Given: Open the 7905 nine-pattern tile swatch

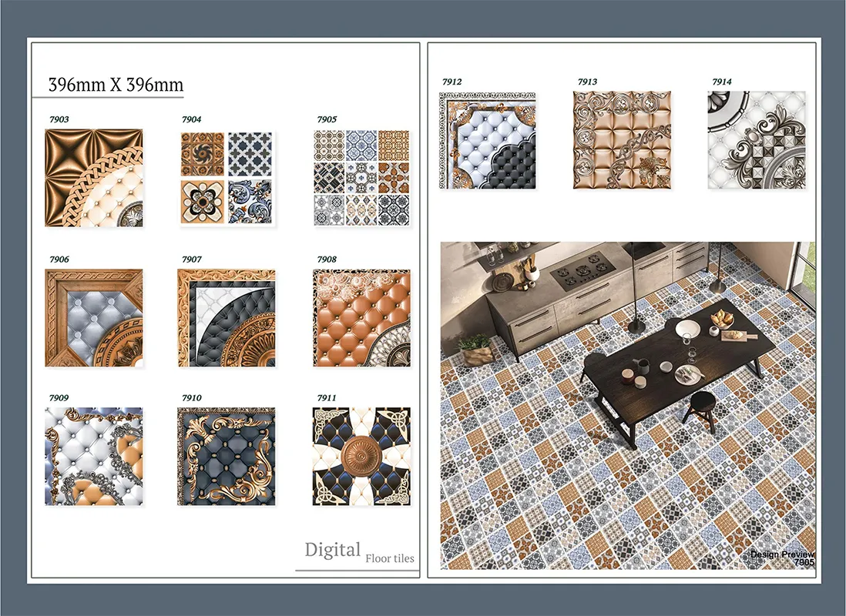Looking at the screenshot, I should pos(361,178).
